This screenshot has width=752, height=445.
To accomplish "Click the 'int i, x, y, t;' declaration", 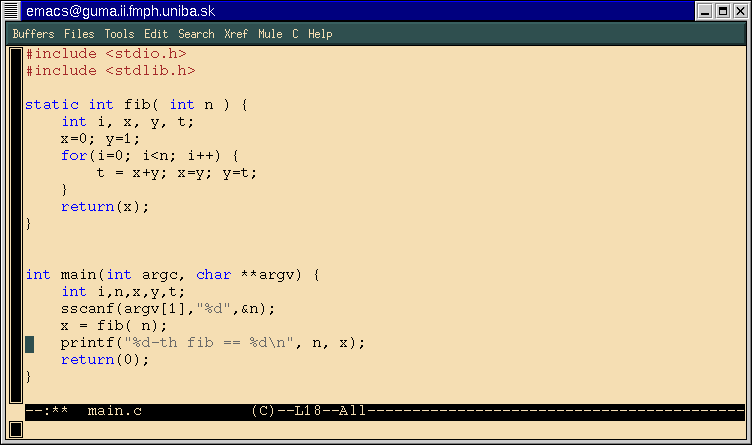I will [x=128, y=122].
